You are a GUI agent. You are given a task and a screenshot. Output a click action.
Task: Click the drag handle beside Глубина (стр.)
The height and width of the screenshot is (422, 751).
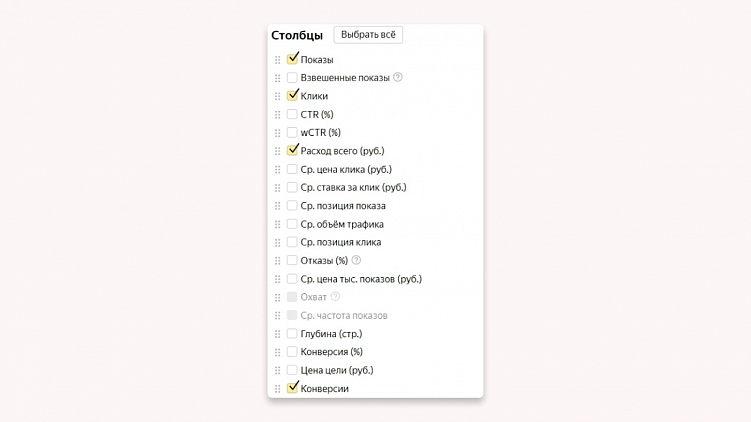tap(278, 334)
